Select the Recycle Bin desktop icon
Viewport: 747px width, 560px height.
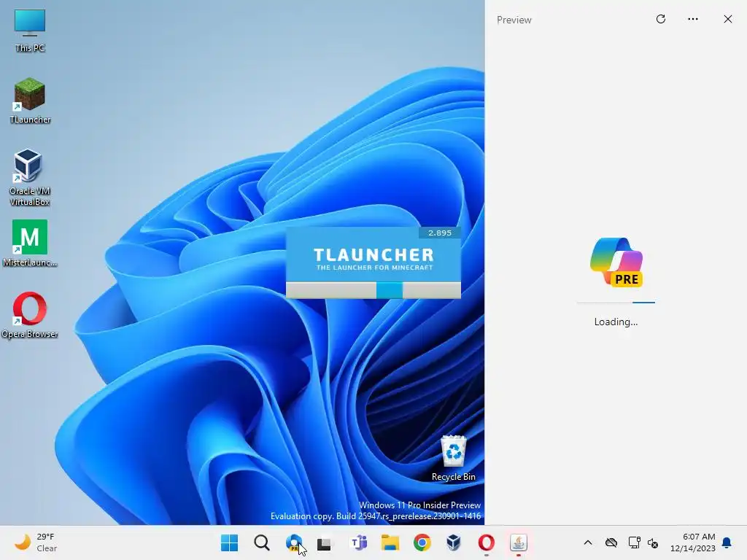(453, 458)
